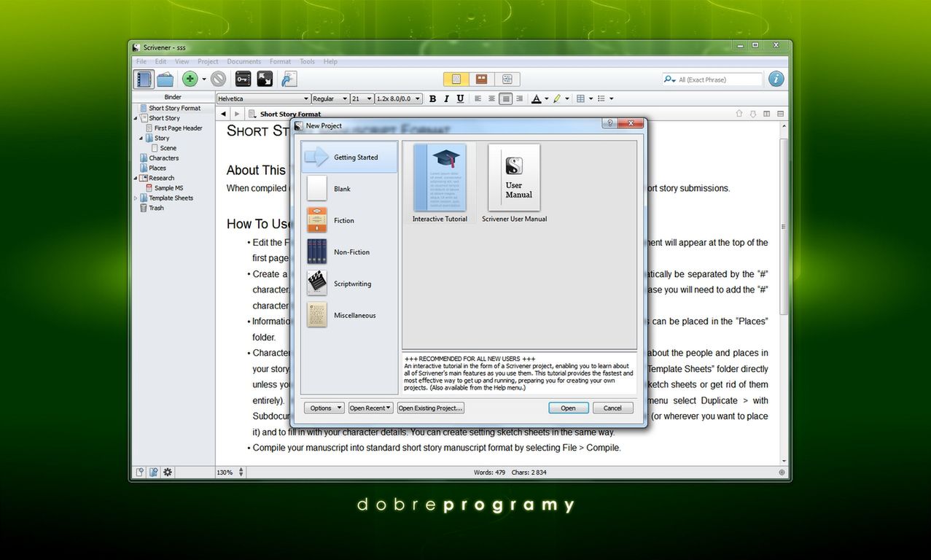Open the Options dropdown button
The image size is (931, 560).
pos(324,408)
